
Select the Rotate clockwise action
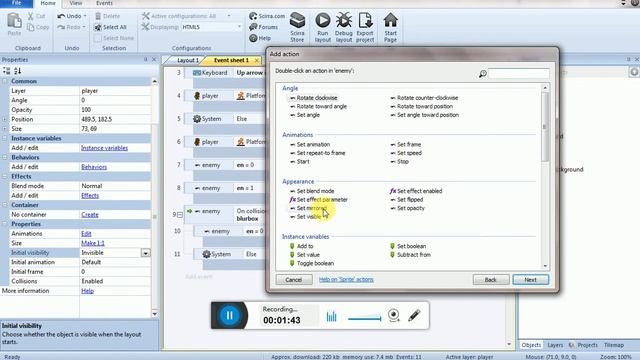313,98
